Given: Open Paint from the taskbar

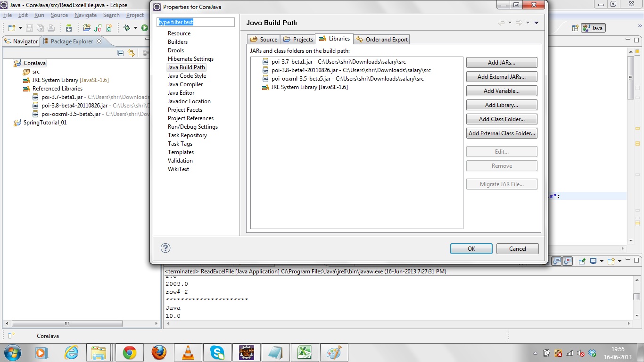Looking at the screenshot, I should point(334,353).
